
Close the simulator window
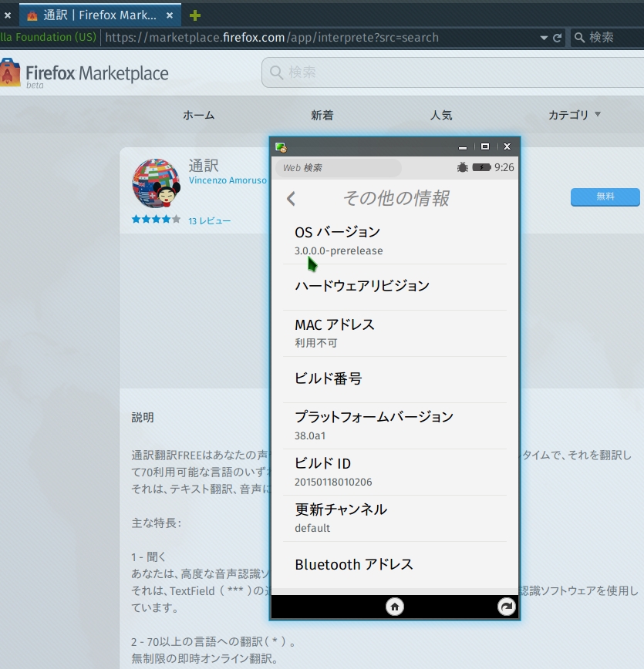pos(507,146)
